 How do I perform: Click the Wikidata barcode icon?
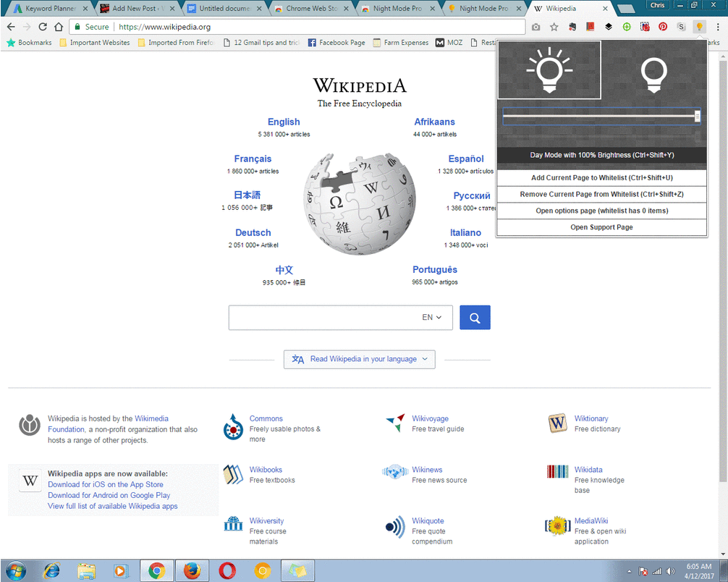[557, 471]
